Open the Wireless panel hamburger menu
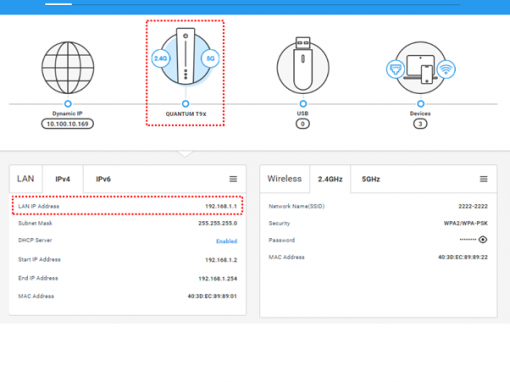510x382 pixels. 484,179
